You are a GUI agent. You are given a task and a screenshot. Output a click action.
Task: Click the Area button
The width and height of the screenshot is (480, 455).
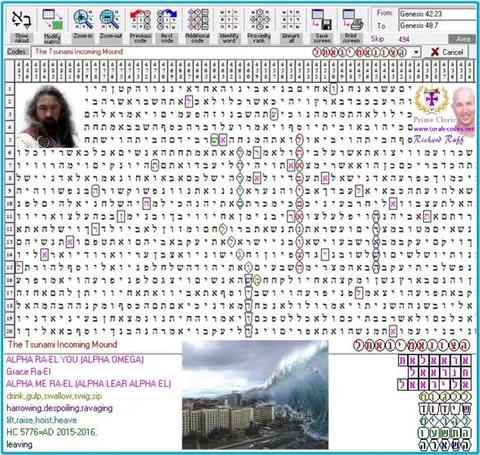pyautogui.click(x=463, y=39)
